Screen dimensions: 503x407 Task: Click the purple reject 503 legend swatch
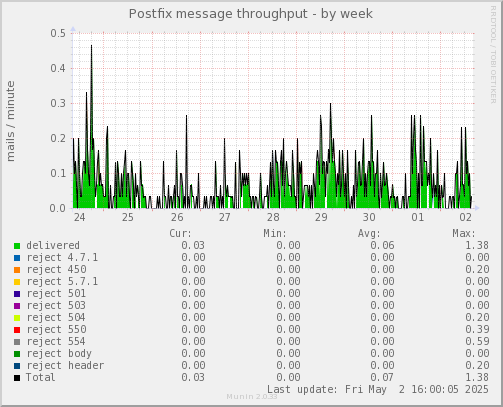click(x=17, y=306)
